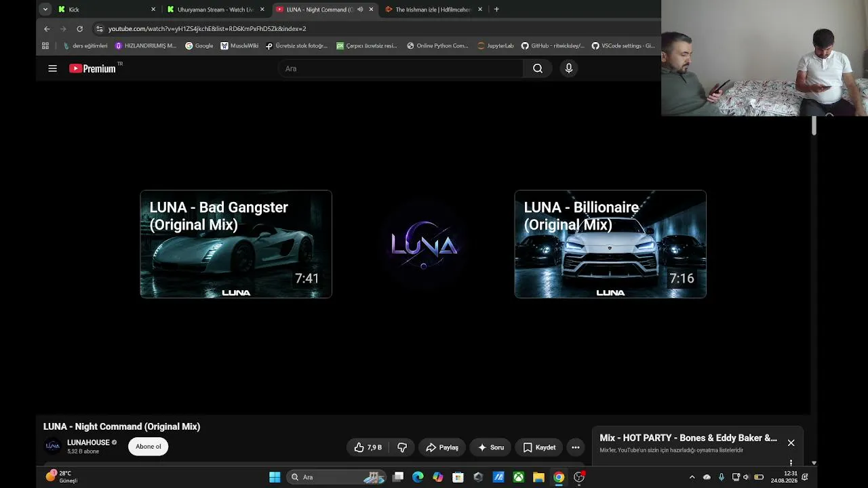Launch Microsoft Edge from taskbar

(x=418, y=477)
